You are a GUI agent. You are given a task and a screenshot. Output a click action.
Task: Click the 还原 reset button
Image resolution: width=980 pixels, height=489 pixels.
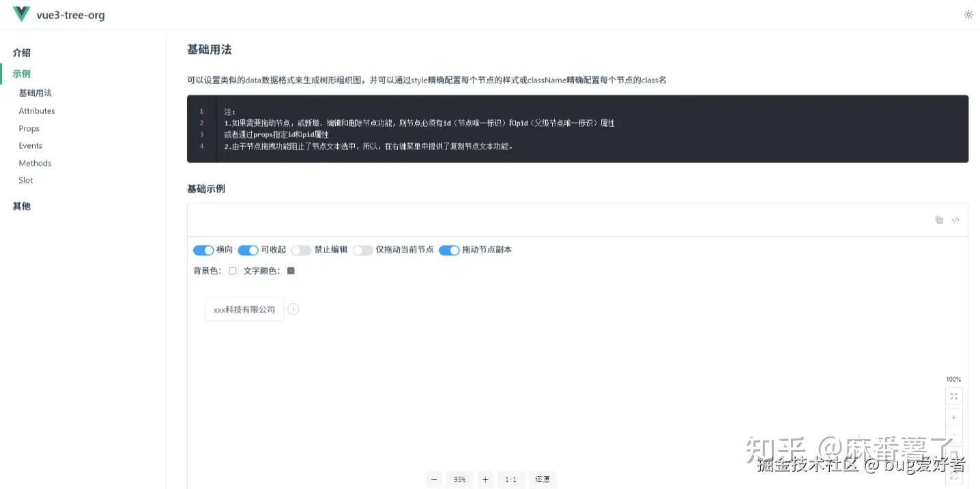click(542, 479)
